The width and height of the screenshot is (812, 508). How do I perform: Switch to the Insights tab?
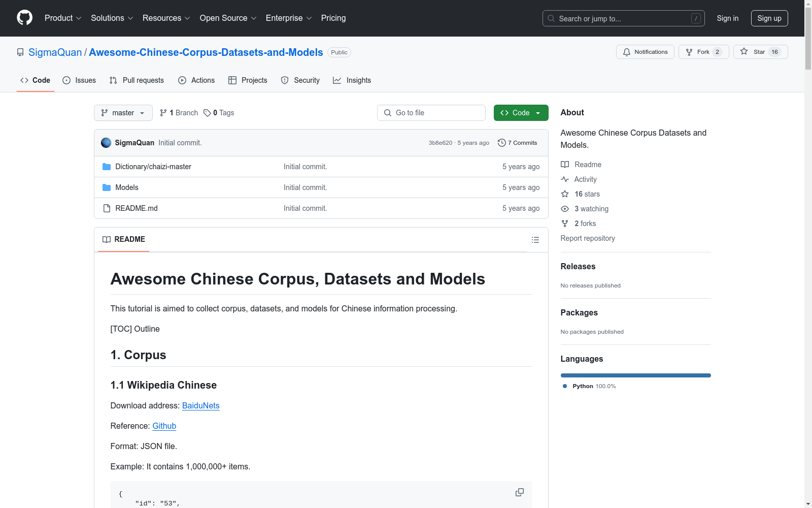[x=352, y=80]
